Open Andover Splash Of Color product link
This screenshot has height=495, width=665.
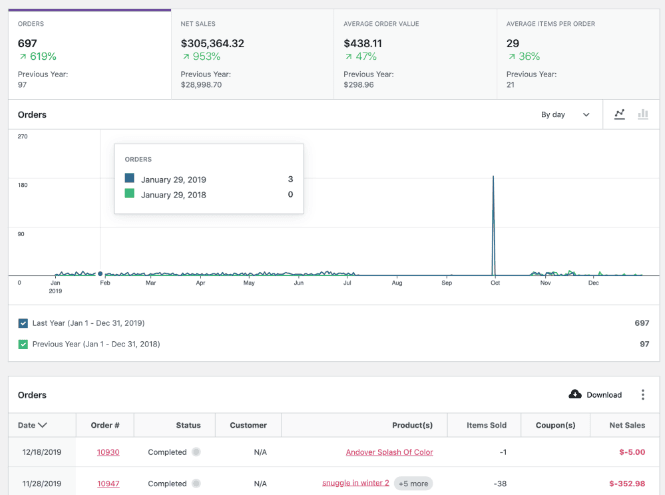[389, 452]
